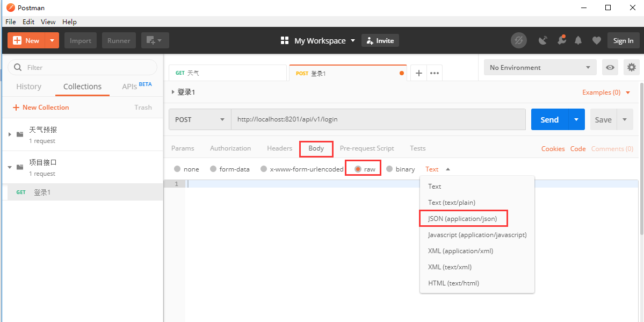
Task: Click the Import button
Action: point(81,40)
